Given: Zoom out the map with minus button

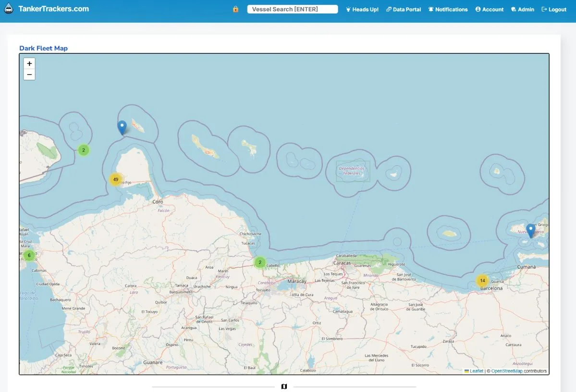Looking at the screenshot, I should pyautogui.click(x=29, y=74).
